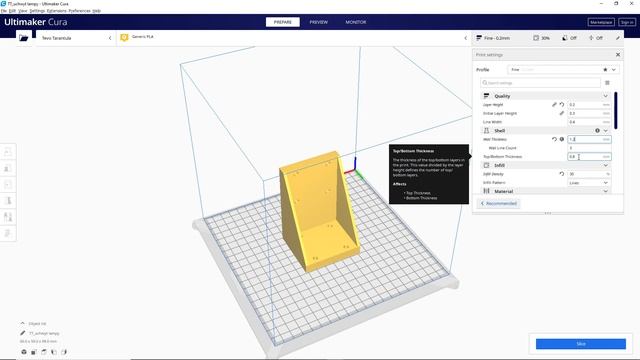Collapse the material configuration panel arrow
The height and width of the screenshot is (360, 640).
pyautogui.click(x=466, y=38)
